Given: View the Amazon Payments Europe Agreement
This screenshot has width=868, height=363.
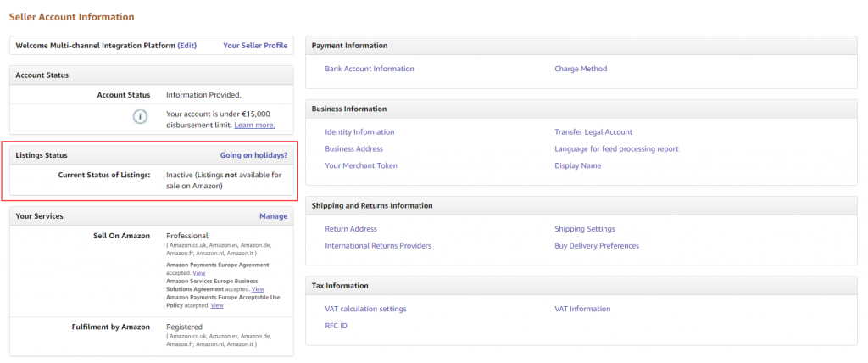Looking at the screenshot, I should pos(198,273).
